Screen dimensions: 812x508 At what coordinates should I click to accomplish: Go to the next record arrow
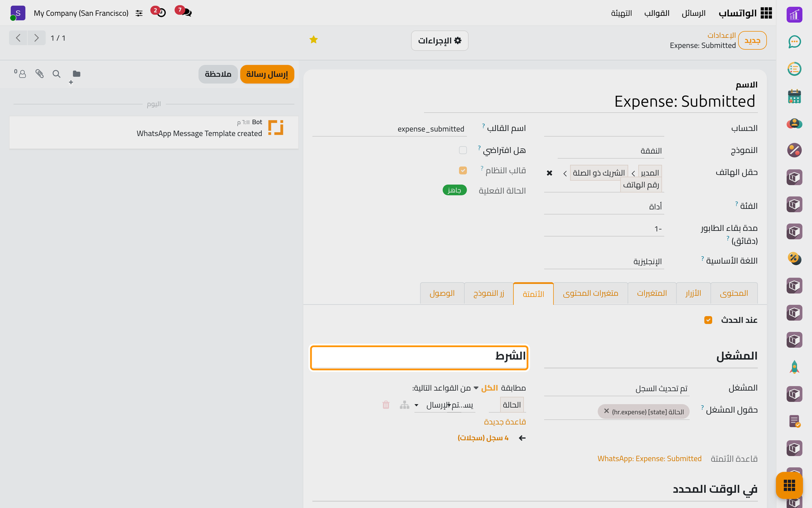coord(37,38)
